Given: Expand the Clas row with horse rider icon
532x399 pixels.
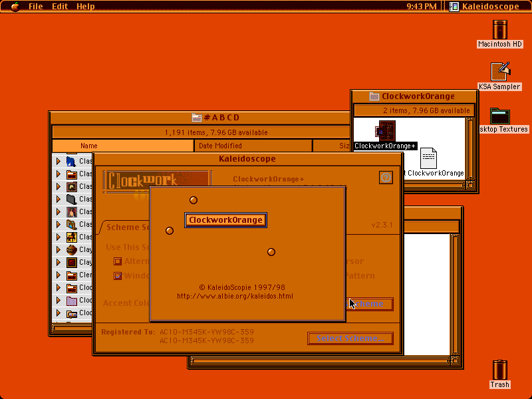Looking at the screenshot, I should [59, 237].
